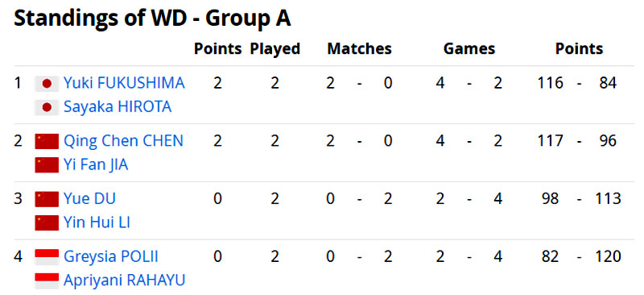Image resolution: width=644 pixels, height=295 pixels.
Task: Click the China flag beside Yue DU
Action: pyautogui.click(x=47, y=199)
